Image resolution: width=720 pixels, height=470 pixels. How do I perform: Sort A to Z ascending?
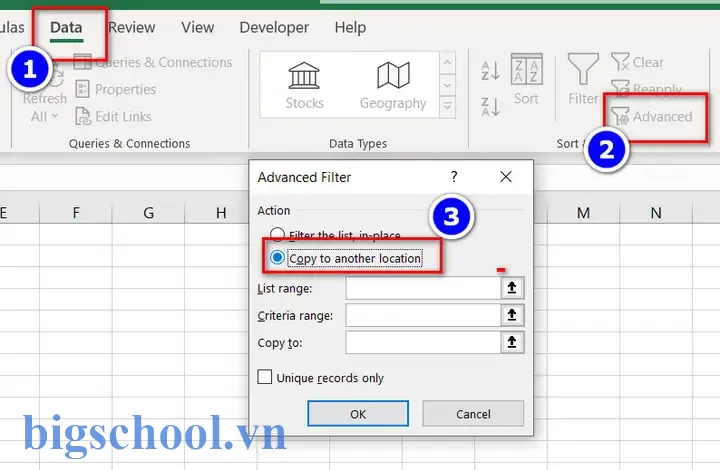tap(490, 71)
